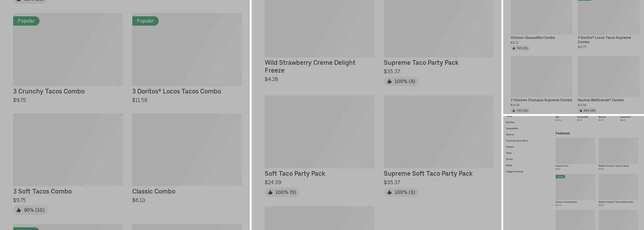Select the 3 Crunchy Tacos Combo title

coord(49,92)
